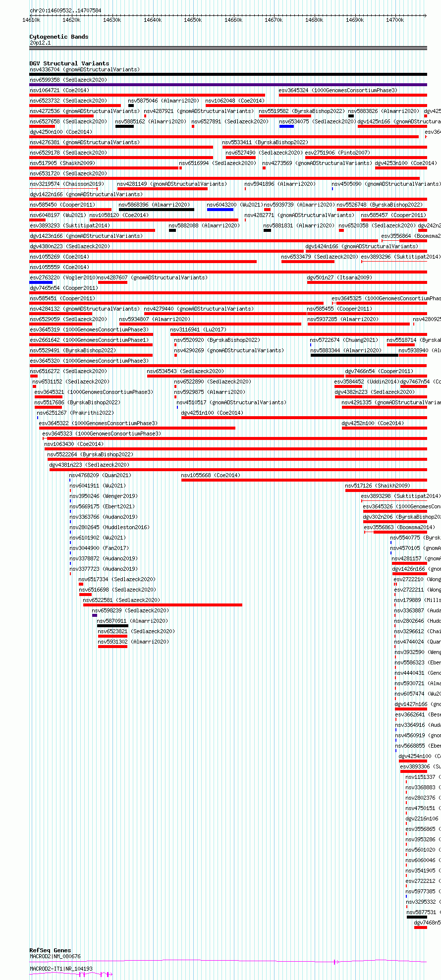Screen dimensions: 441x980
Task: Click the dgv4251n100 Coe2014 label
Action: 212,413
